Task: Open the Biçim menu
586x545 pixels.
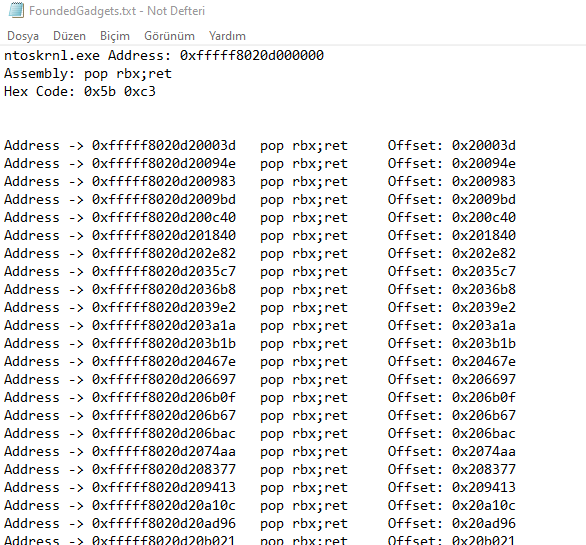Action: pos(115,36)
